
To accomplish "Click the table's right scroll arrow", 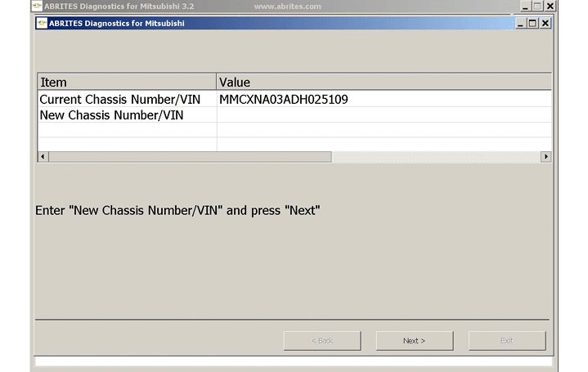I will (x=545, y=156).
